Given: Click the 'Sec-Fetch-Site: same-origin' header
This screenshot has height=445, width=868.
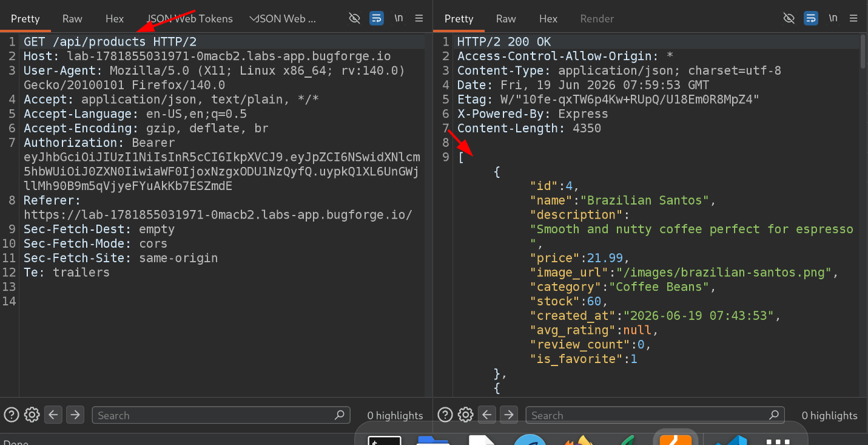Looking at the screenshot, I should click(121, 259).
